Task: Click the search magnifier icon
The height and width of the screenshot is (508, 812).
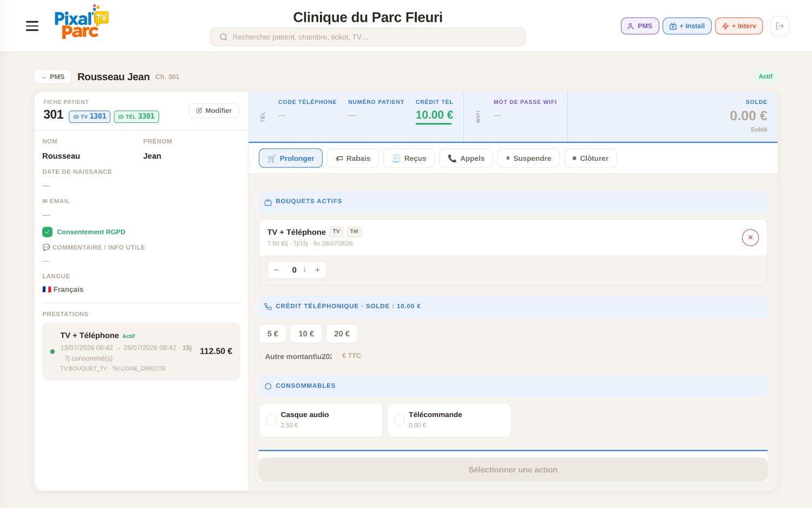Action: click(223, 37)
